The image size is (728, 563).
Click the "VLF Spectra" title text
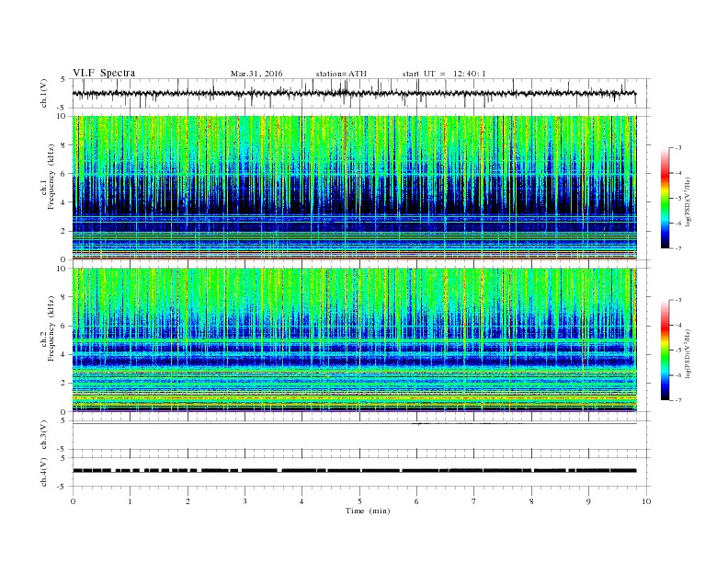104,73
